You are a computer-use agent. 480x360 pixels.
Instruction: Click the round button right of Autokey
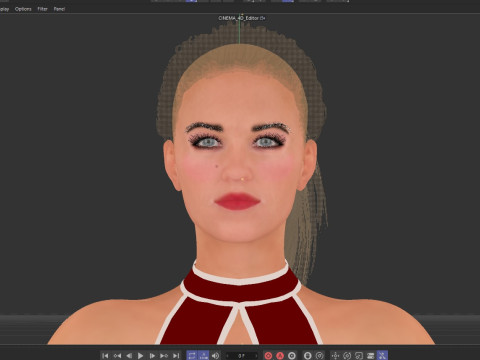(292, 356)
